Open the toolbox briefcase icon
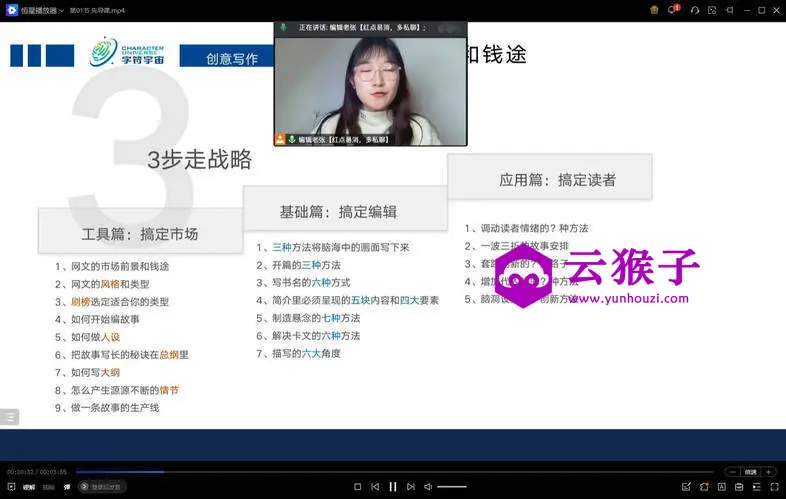Image resolution: width=786 pixels, height=499 pixels. tap(739, 486)
